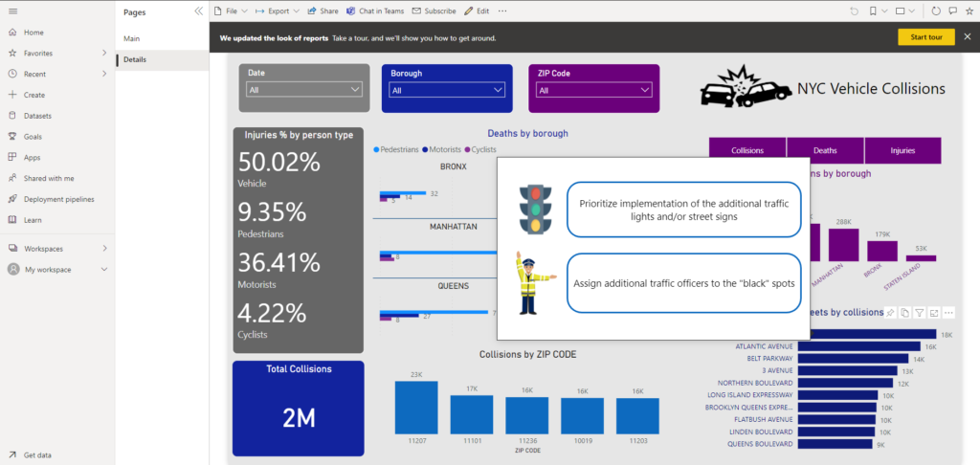Select the QUEENS BOULEVARD bar
980x465 pixels.
coord(835,444)
